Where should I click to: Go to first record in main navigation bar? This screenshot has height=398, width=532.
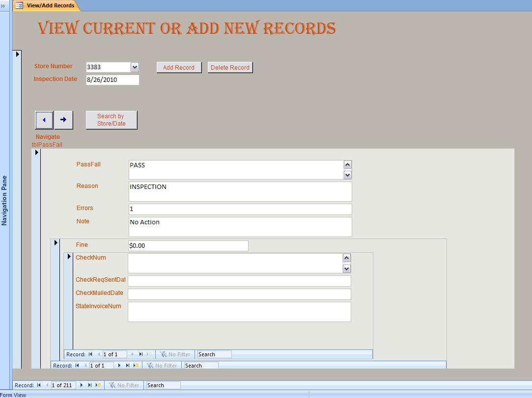click(x=39, y=385)
